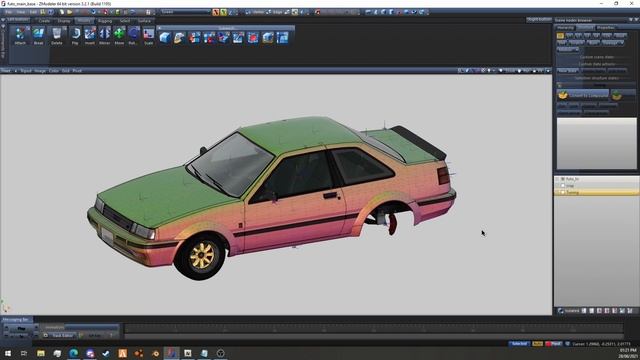This screenshot has height=360, width=640.
Task: Click the animation timeline ruler
Action: pyautogui.click(x=373, y=328)
